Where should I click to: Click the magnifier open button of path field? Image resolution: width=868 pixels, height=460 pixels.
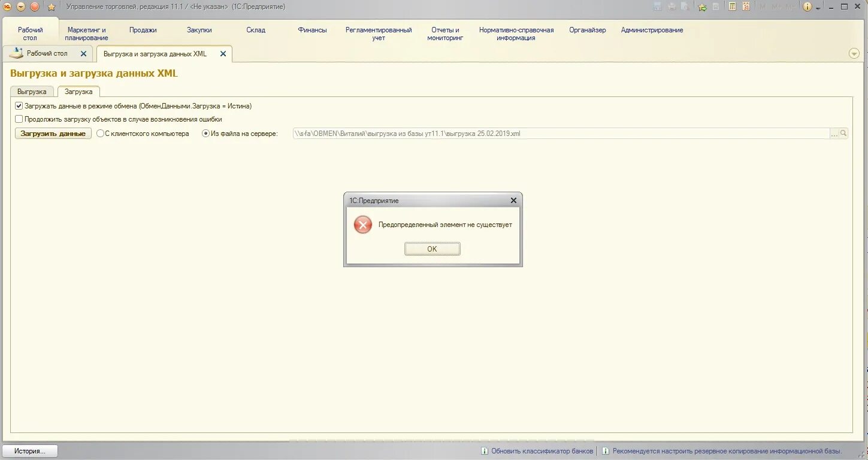(x=843, y=134)
